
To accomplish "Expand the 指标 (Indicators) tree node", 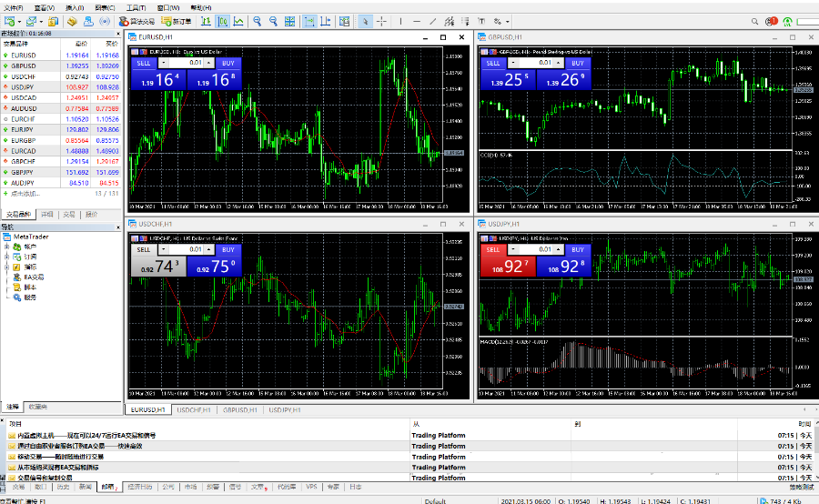I will click(x=6, y=267).
